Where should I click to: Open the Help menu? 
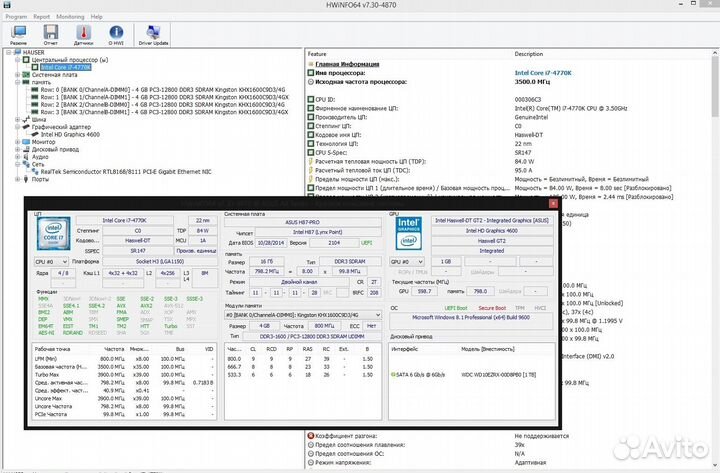pos(96,17)
